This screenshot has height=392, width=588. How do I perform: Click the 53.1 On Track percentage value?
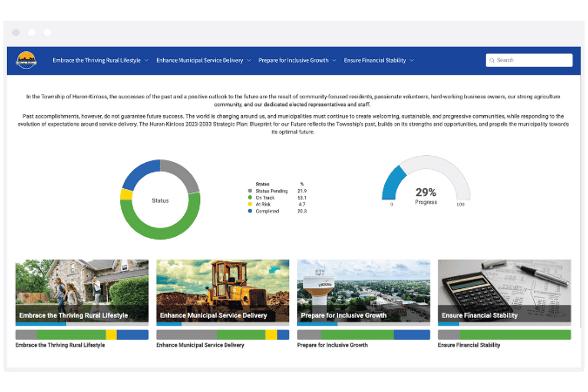302,198
